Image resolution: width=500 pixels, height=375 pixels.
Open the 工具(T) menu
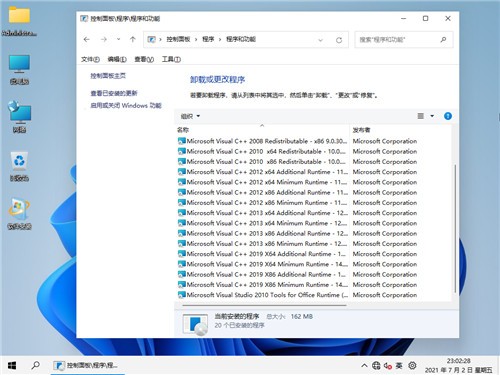(171, 59)
